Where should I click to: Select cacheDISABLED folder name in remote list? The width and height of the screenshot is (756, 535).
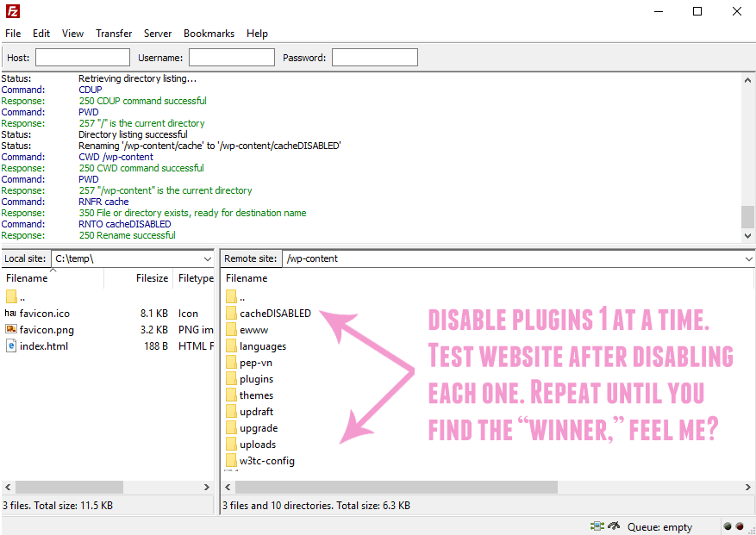coord(275,314)
